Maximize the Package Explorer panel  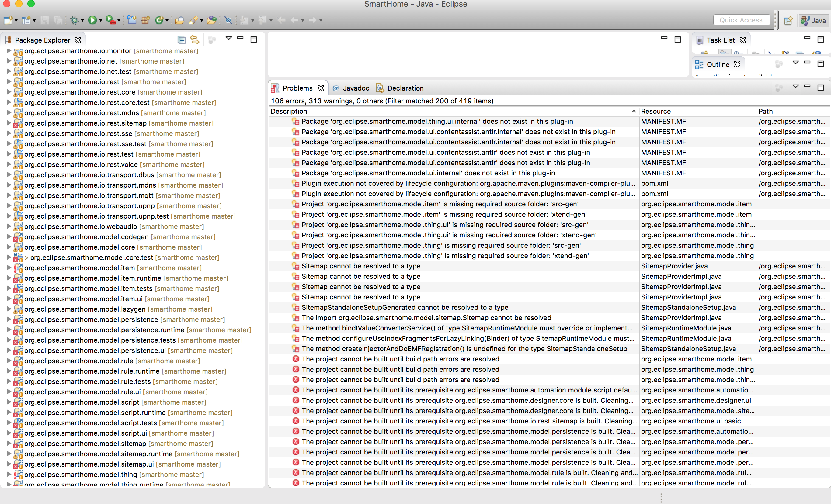click(x=254, y=40)
